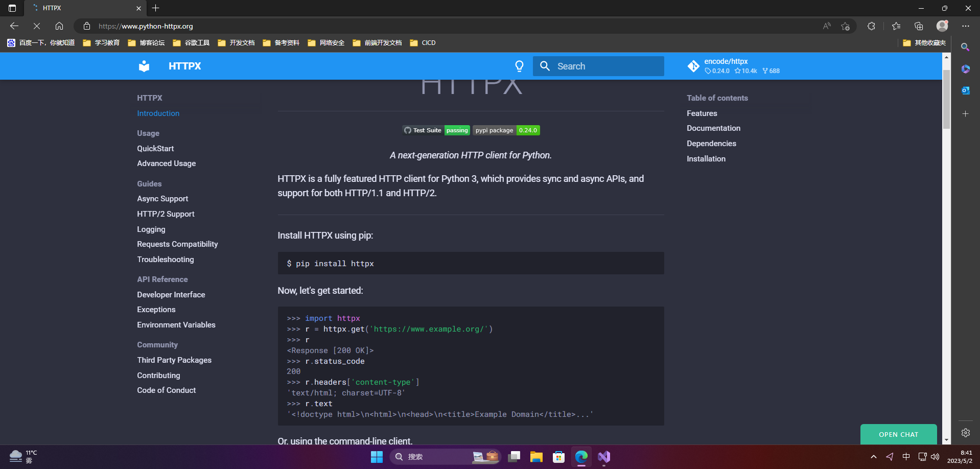980x469 pixels.
Task: Open Environment Variables reference
Action: 176,325
